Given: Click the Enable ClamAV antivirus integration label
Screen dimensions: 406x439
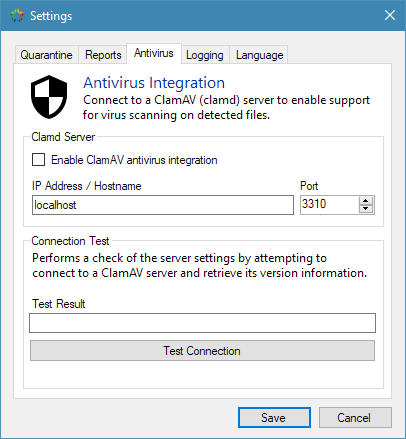Looking at the screenshot, I should [x=134, y=160].
